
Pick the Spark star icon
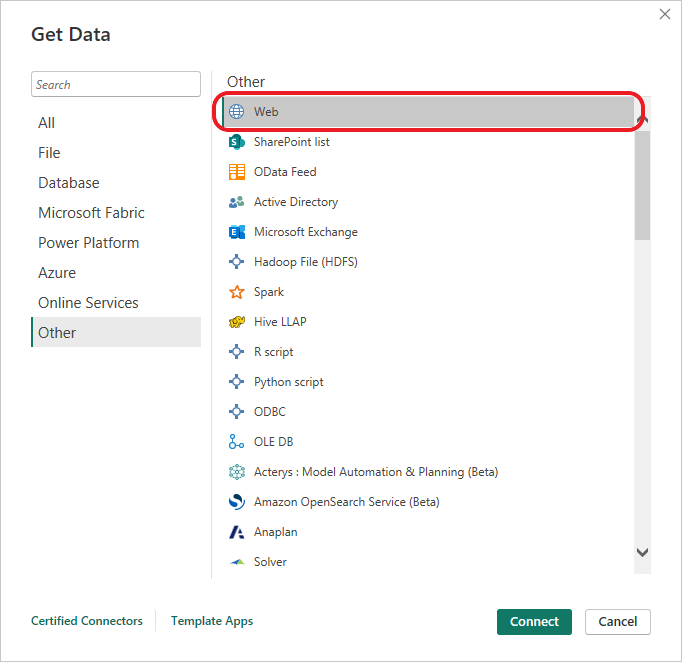(x=237, y=292)
